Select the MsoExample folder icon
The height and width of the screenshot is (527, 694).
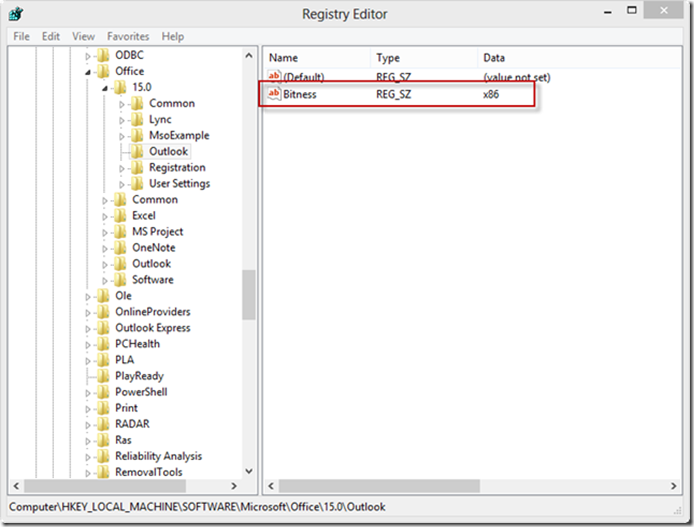point(137,135)
